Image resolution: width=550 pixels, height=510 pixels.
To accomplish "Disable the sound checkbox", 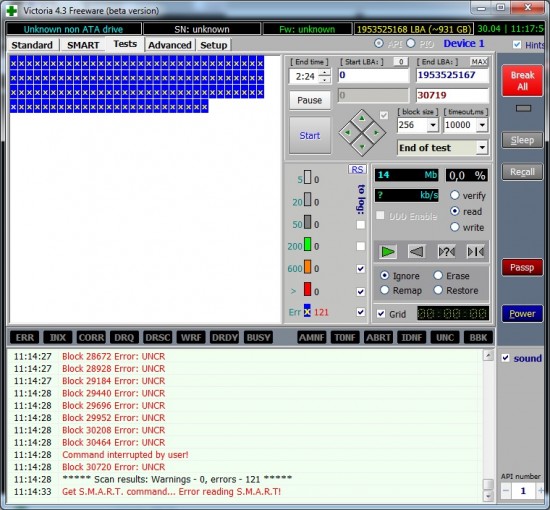I will tap(505, 358).
